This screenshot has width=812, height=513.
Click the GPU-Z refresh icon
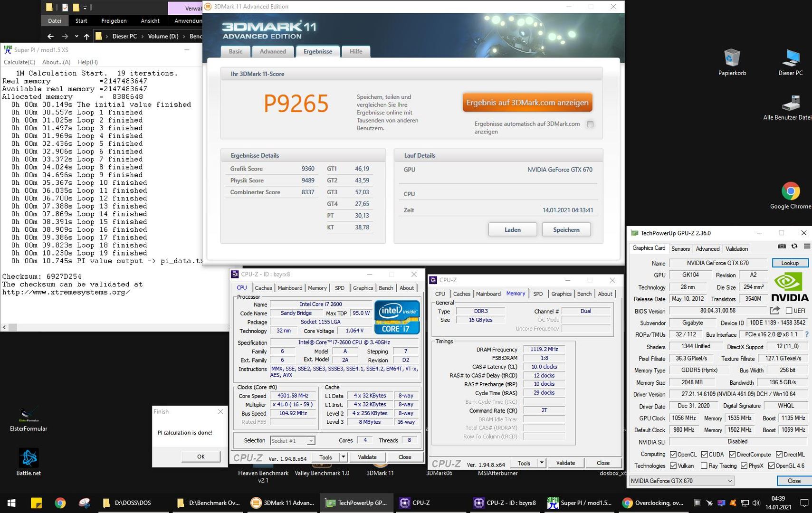[794, 246]
